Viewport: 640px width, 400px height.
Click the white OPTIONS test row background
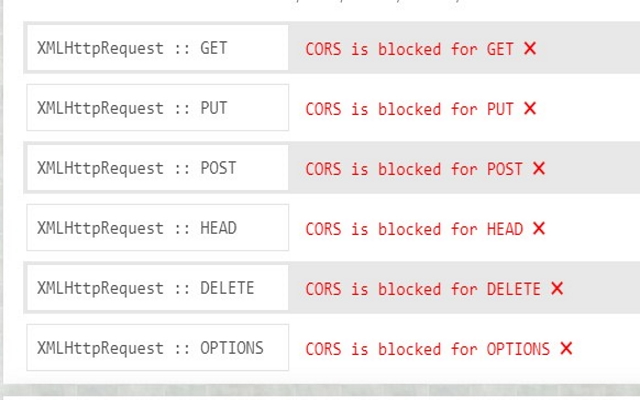click(x=608, y=348)
